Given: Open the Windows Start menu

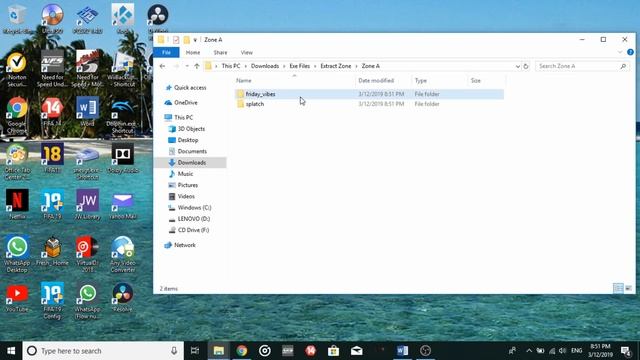Looking at the screenshot, I should click(11, 351).
